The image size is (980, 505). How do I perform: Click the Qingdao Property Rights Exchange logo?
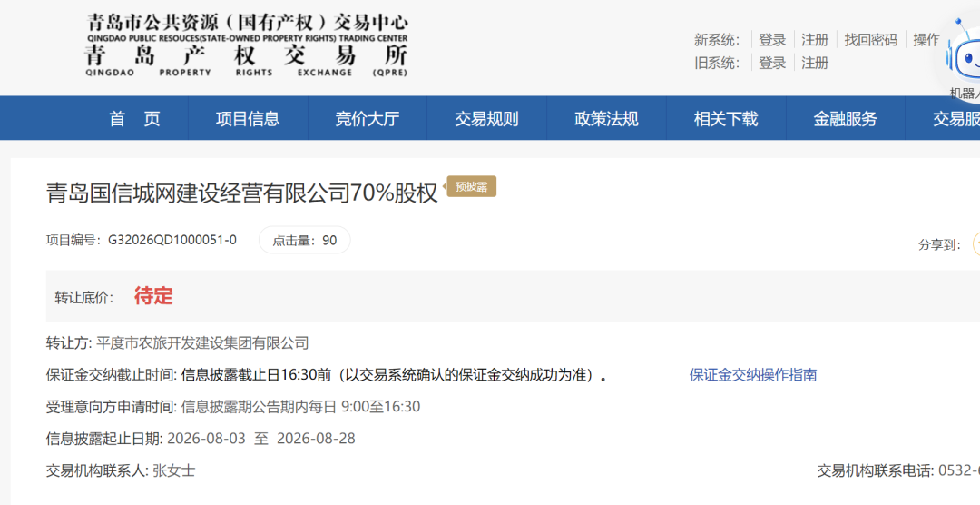point(246,45)
